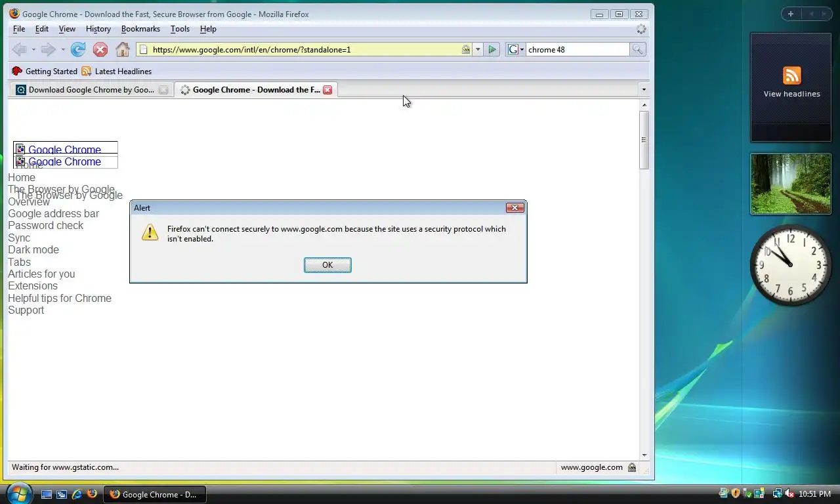Open the Home page icon
The image size is (840, 504).
(x=123, y=49)
